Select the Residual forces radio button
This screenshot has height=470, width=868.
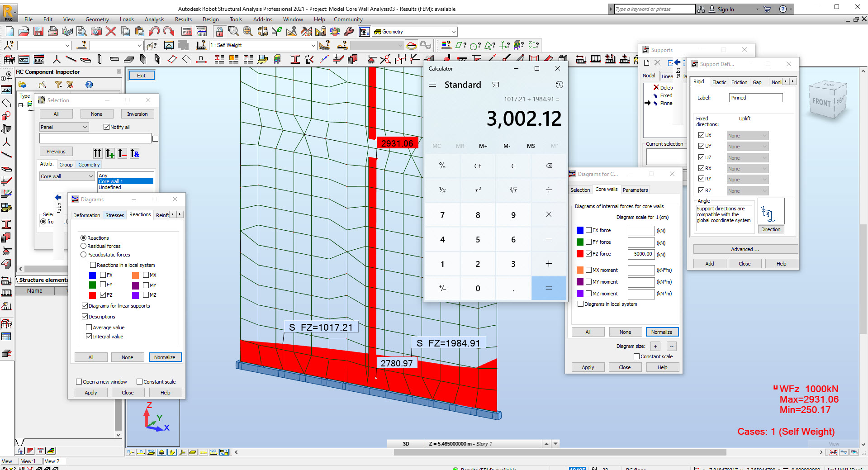(x=83, y=246)
